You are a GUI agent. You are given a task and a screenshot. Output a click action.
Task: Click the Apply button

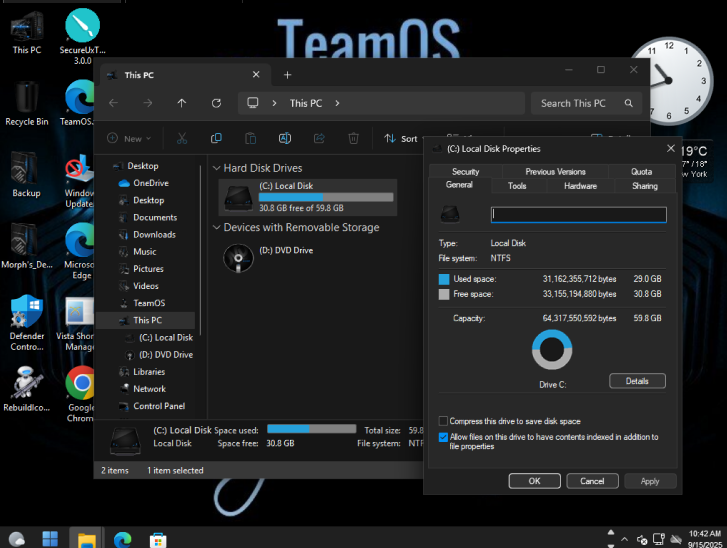[650, 481]
